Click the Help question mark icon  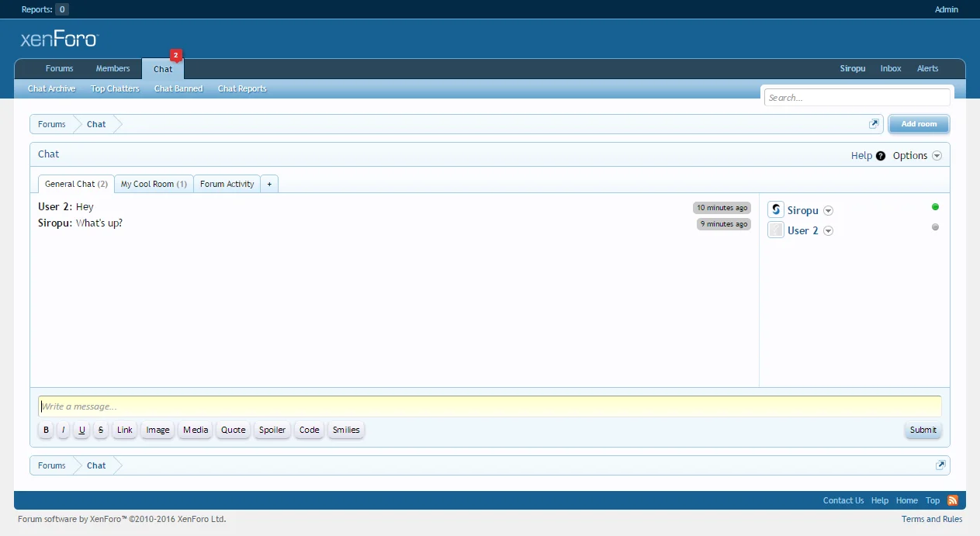point(881,156)
